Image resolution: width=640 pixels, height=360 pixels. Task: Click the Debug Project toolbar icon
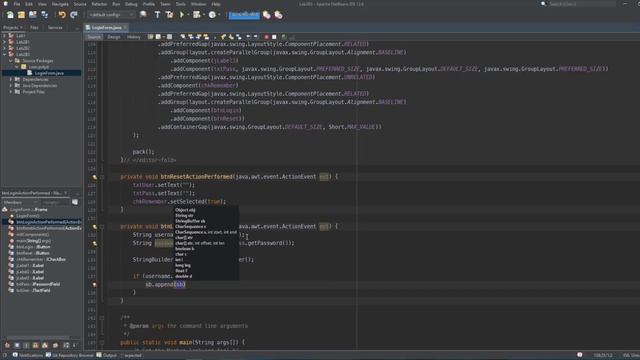197,15
